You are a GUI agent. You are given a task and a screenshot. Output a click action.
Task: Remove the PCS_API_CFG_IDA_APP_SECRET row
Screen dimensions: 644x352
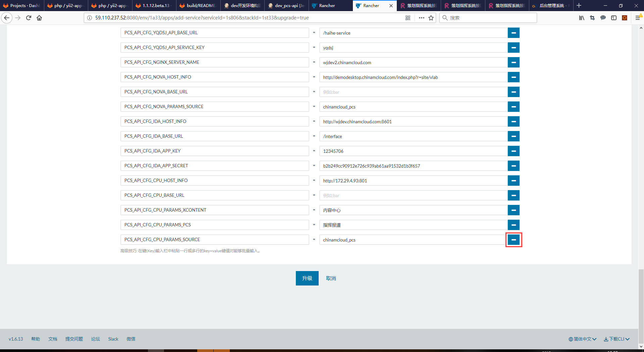(514, 166)
